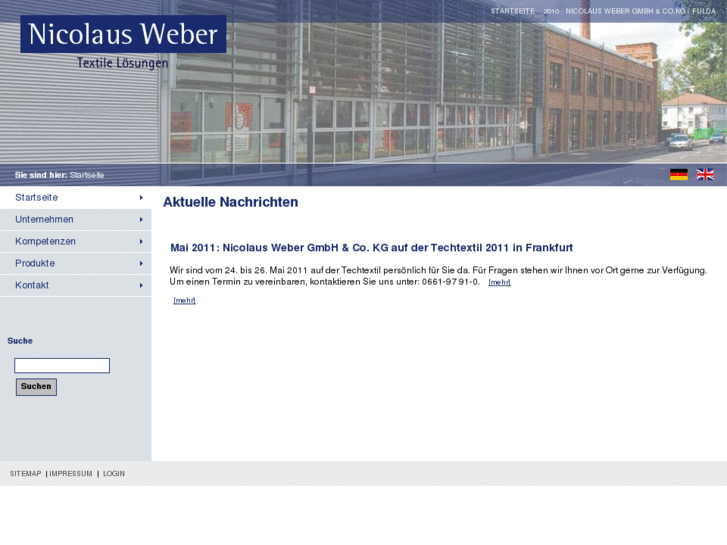Image resolution: width=727 pixels, height=545 pixels.
Task: Open the inline [mehr] link after phone number
Action: [499, 282]
